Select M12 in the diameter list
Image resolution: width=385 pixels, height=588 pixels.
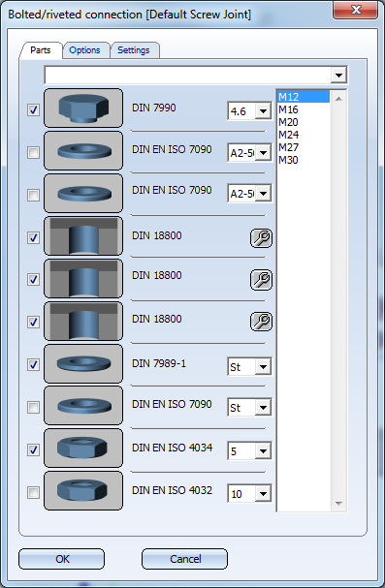point(304,97)
